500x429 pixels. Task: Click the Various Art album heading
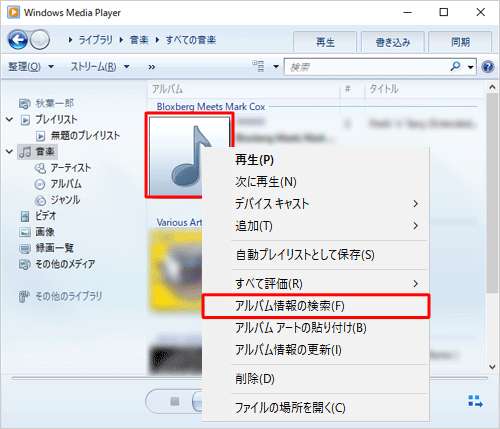179,222
